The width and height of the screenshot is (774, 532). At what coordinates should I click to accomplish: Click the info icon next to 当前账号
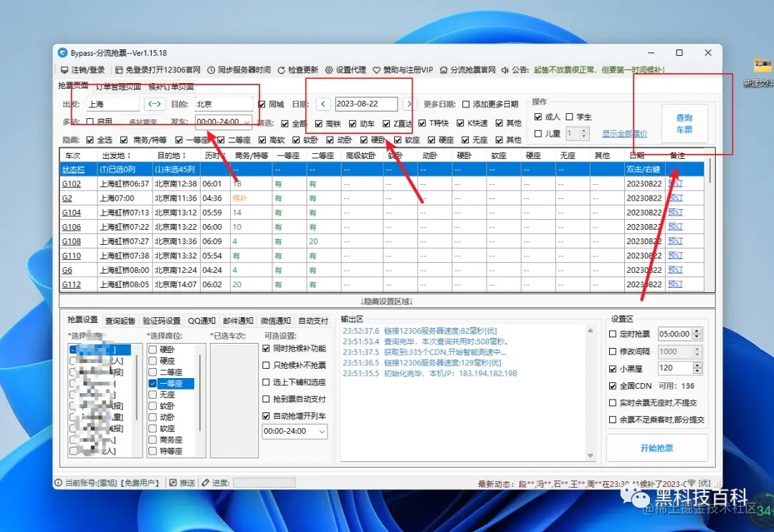pos(58,483)
